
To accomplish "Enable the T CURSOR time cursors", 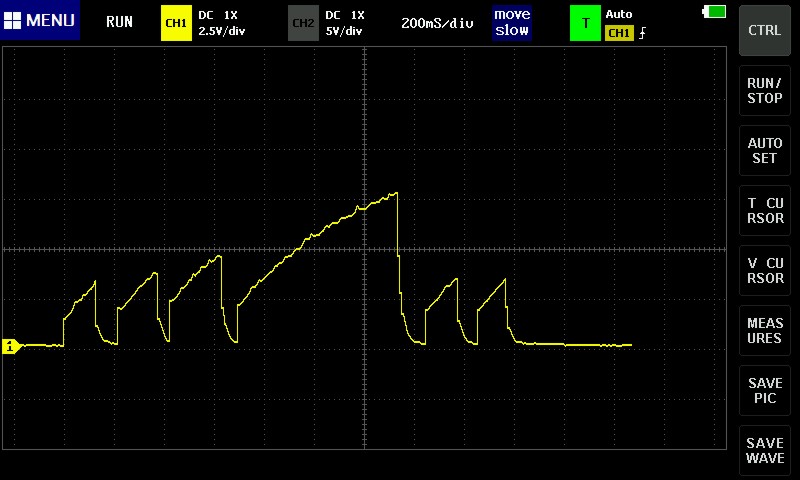I will 765,211.
